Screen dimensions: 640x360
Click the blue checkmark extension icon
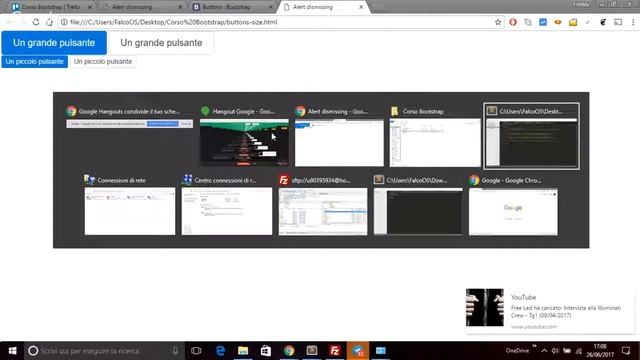coord(543,22)
